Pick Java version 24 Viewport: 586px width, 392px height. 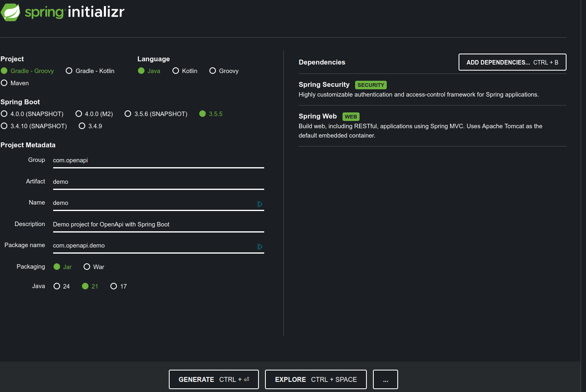(x=62, y=286)
